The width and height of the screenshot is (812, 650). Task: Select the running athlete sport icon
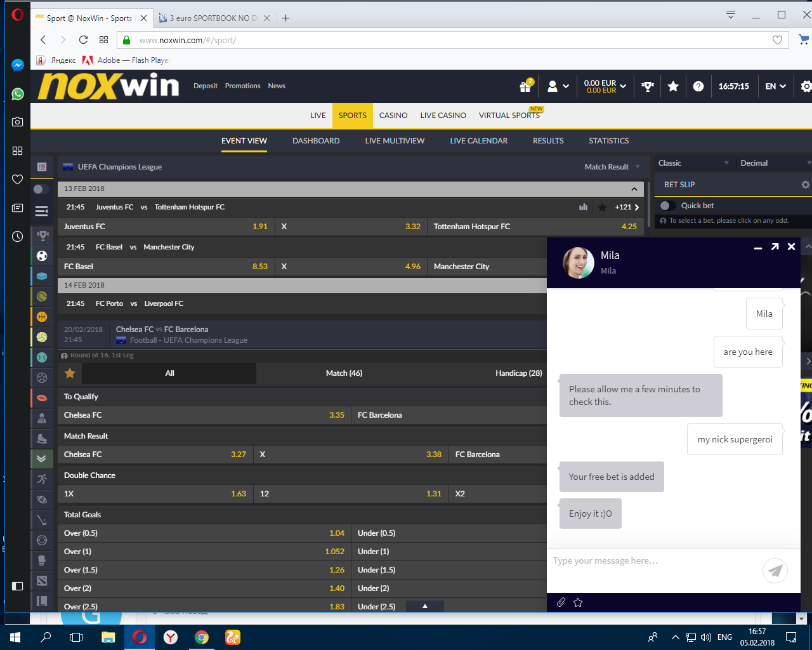point(42,479)
